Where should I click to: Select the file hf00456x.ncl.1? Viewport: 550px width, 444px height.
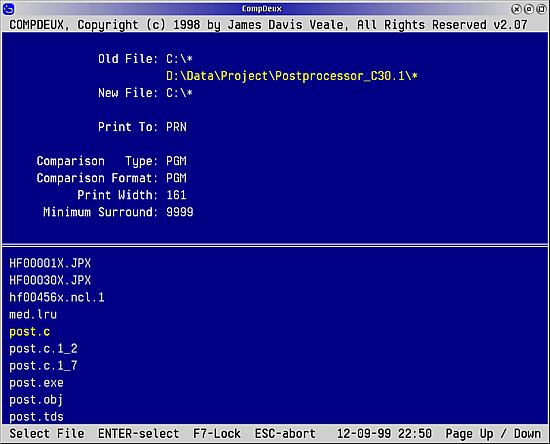(x=57, y=297)
